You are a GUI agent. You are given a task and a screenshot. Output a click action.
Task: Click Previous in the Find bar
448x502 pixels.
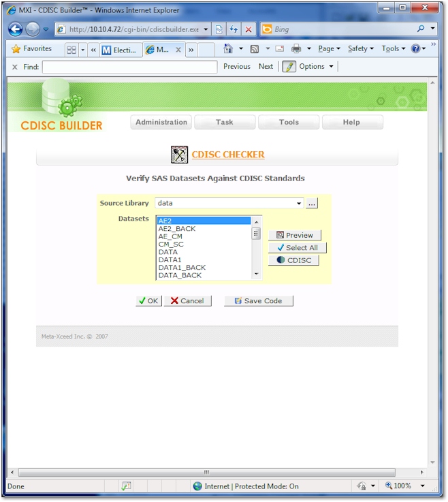click(237, 66)
